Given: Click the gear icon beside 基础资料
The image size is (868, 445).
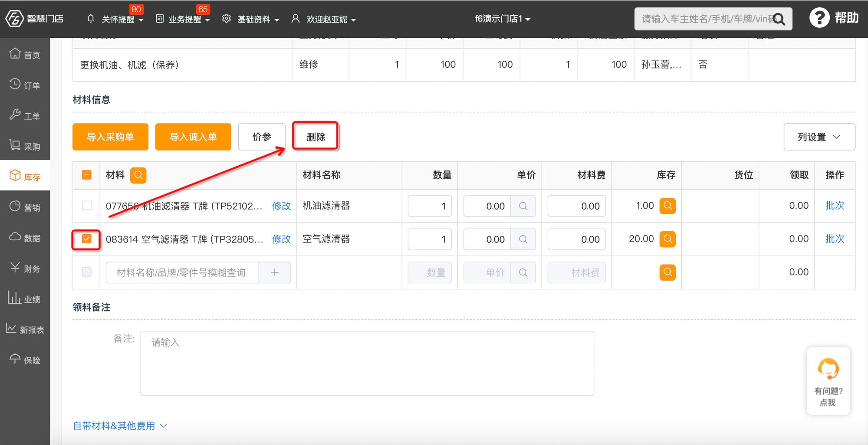Looking at the screenshot, I should 226,19.
